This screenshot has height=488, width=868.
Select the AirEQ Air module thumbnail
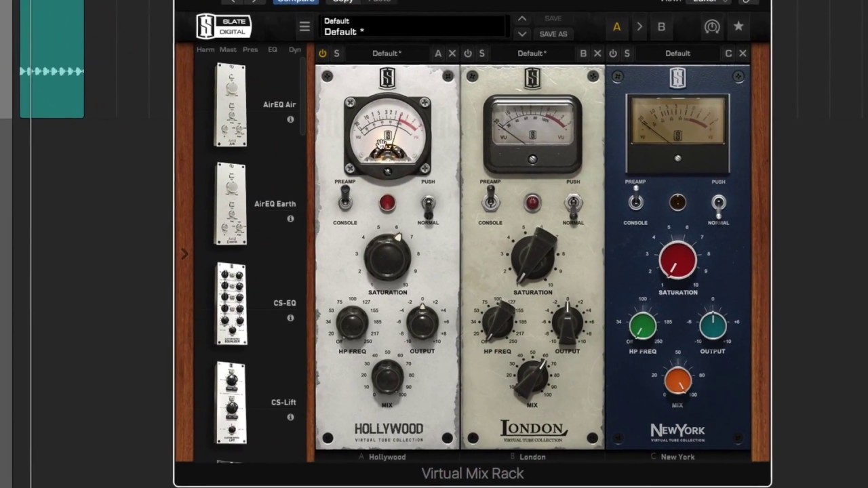point(231,104)
